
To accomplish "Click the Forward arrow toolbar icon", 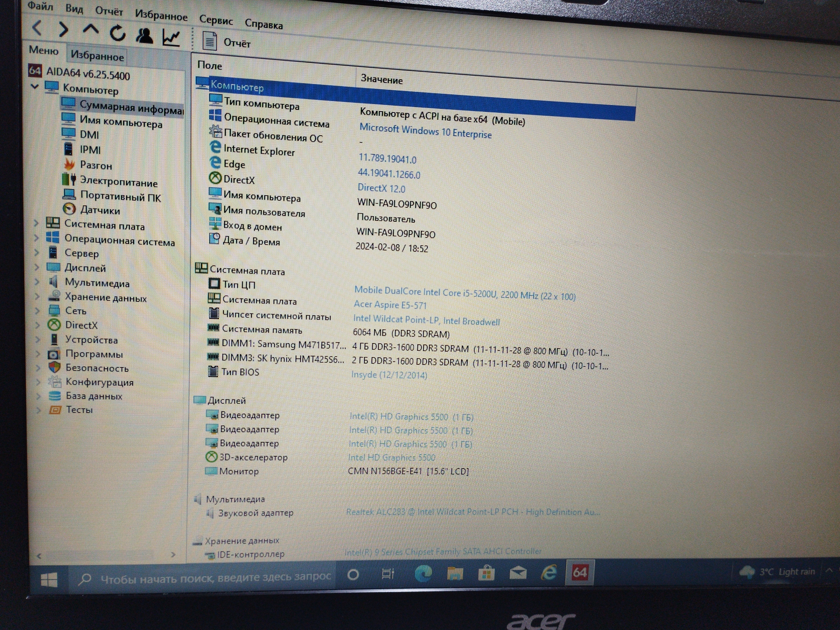I will [x=63, y=29].
